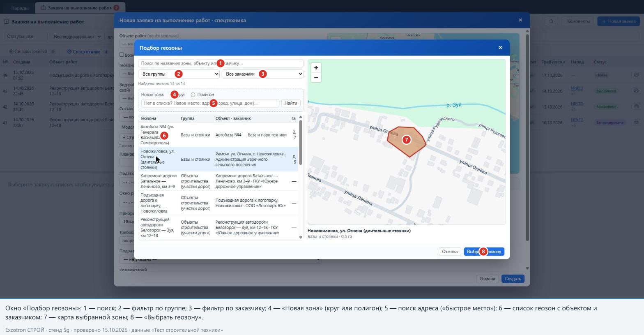Select Подъездная дорога к логопарку in the geozone list

pos(218,203)
